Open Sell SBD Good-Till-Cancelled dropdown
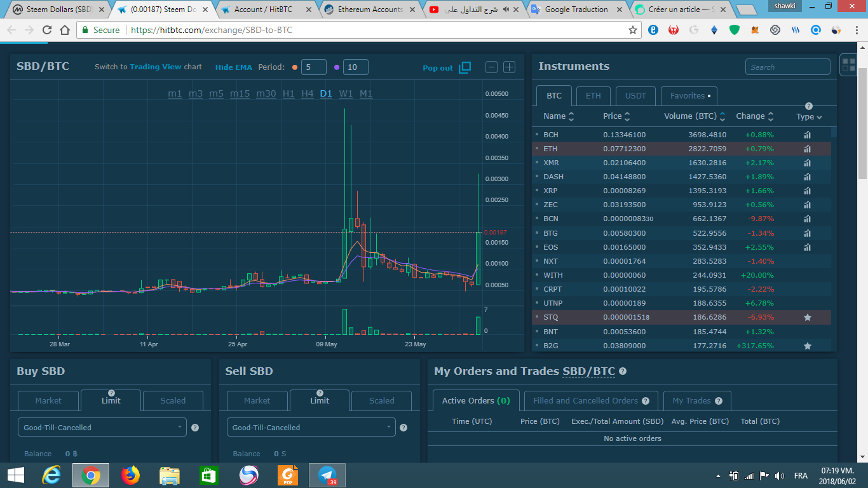Viewport: 868px width, 488px height. click(311, 427)
